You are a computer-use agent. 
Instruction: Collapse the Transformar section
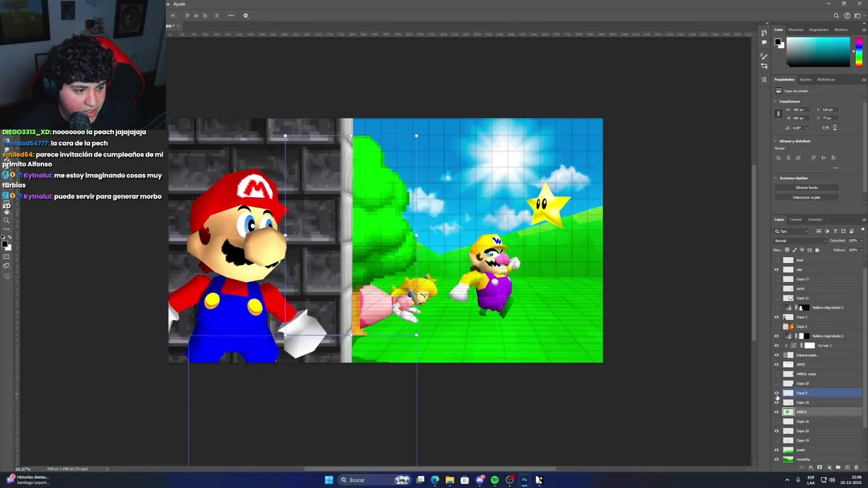pyautogui.click(x=775, y=102)
